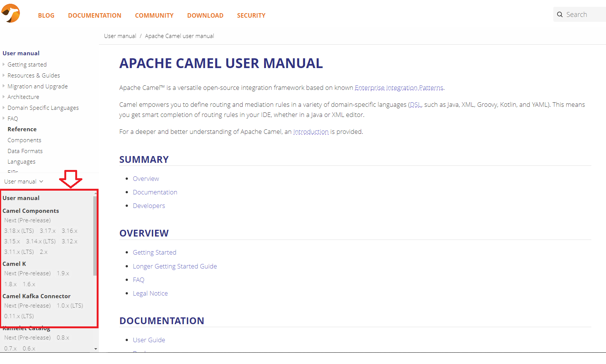Collapse the User manual version dropdown
Screen dimensions: 606x364
coord(24,182)
